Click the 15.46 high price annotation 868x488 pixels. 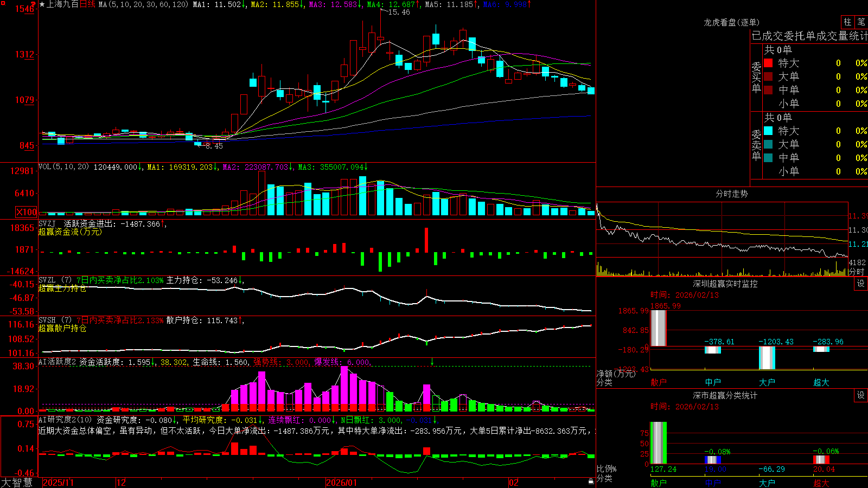[399, 12]
